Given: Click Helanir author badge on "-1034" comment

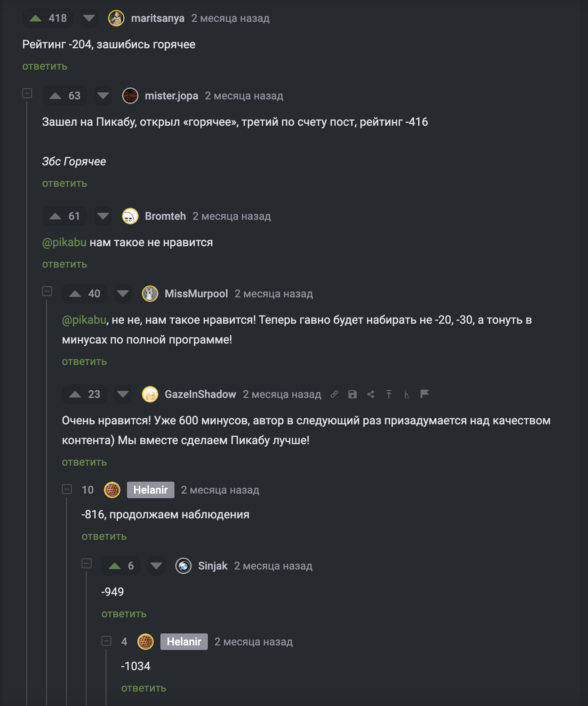Looking at the screenshot, I should [x=184, y=642].
